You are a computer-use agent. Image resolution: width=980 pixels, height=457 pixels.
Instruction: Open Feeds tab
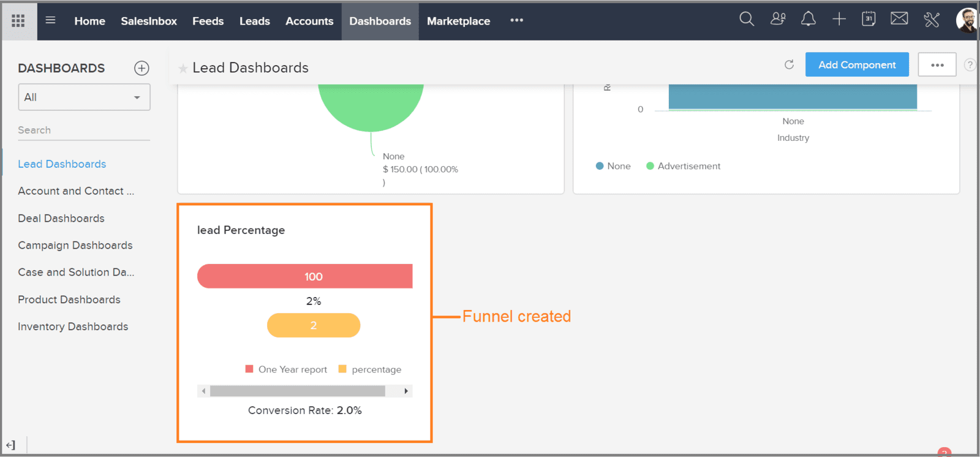click(208, 21)
